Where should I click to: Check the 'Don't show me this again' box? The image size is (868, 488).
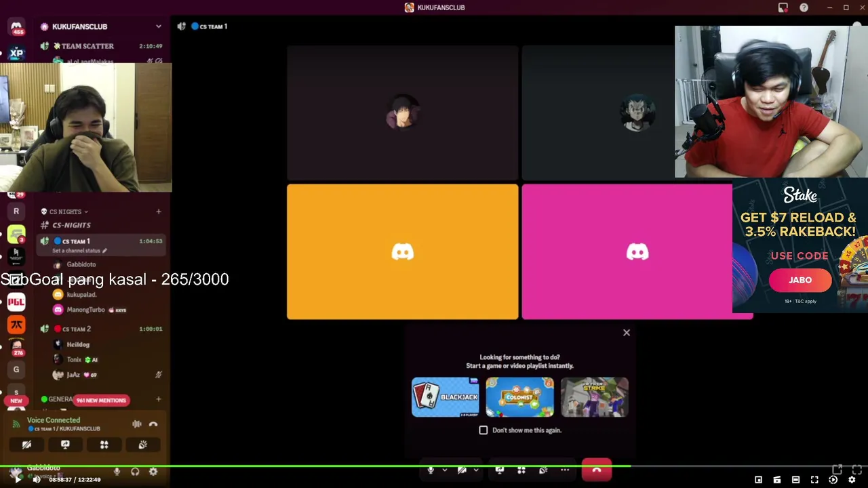coord(484,430)
